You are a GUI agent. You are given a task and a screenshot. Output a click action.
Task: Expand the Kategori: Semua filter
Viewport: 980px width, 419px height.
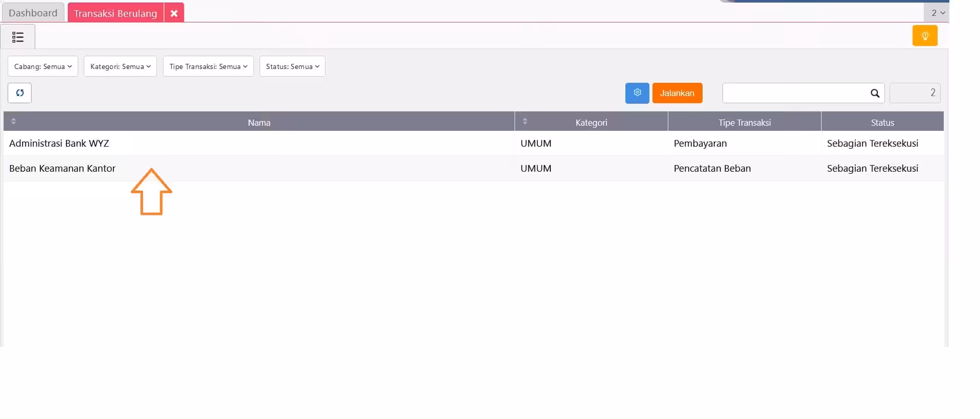[x=120, y=66]
